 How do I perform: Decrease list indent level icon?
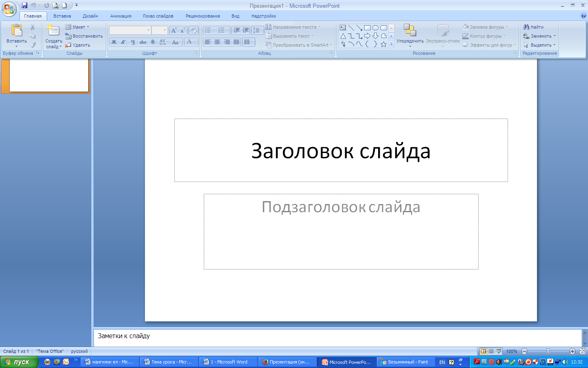(236, 30)
